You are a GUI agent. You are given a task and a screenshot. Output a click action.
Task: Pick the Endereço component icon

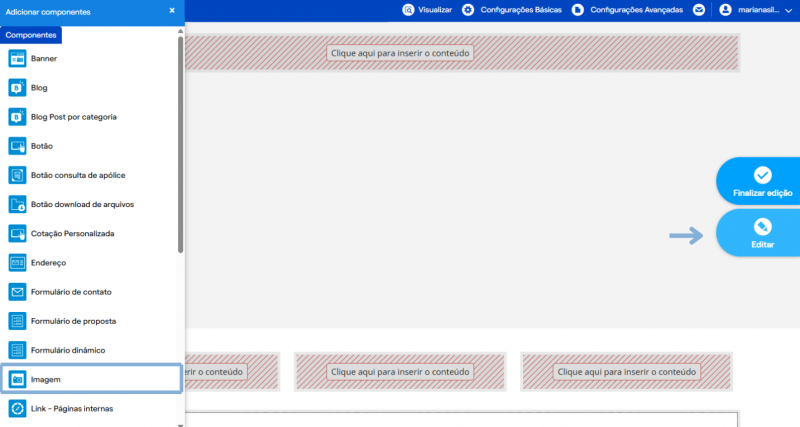17,263
